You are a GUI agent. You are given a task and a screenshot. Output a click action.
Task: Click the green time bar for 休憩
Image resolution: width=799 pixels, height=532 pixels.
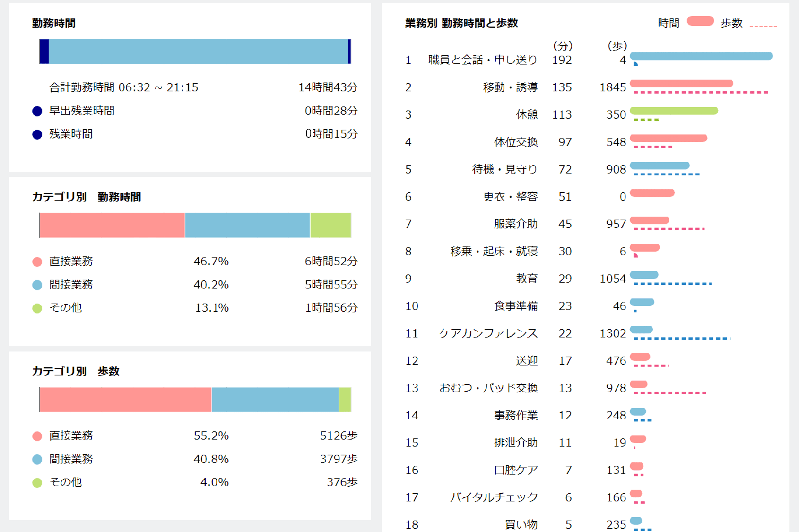(x=674, y=111)
